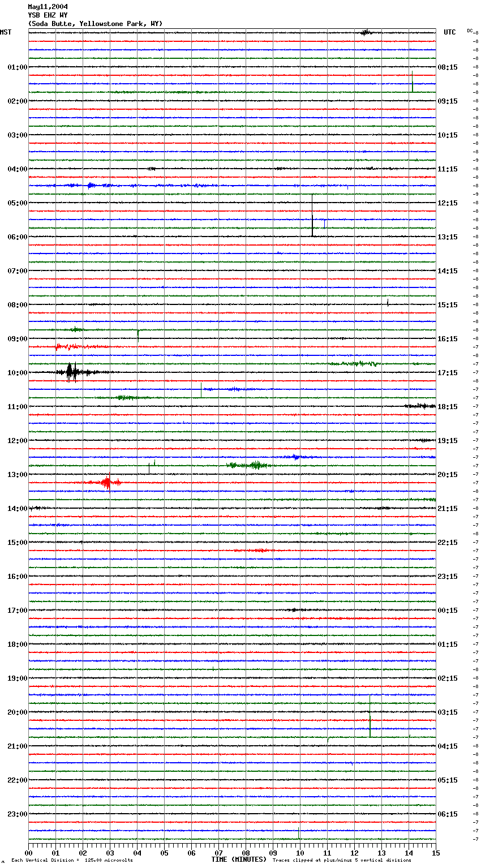481x868 pixels.
Task: Click the 01:15 UTC time label
Action: [x=448, y=644]
